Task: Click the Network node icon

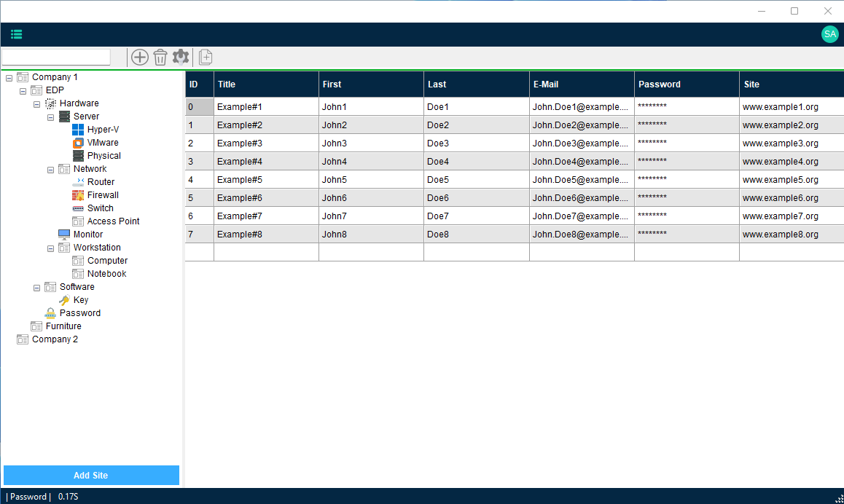Action: (64, 169)
